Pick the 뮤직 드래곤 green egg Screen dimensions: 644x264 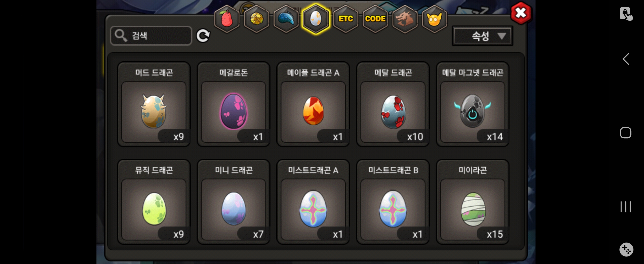154,202
